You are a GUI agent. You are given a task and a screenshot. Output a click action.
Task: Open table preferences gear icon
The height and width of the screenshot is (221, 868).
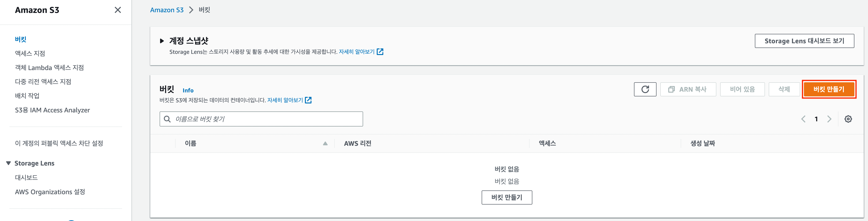(848, 119)
